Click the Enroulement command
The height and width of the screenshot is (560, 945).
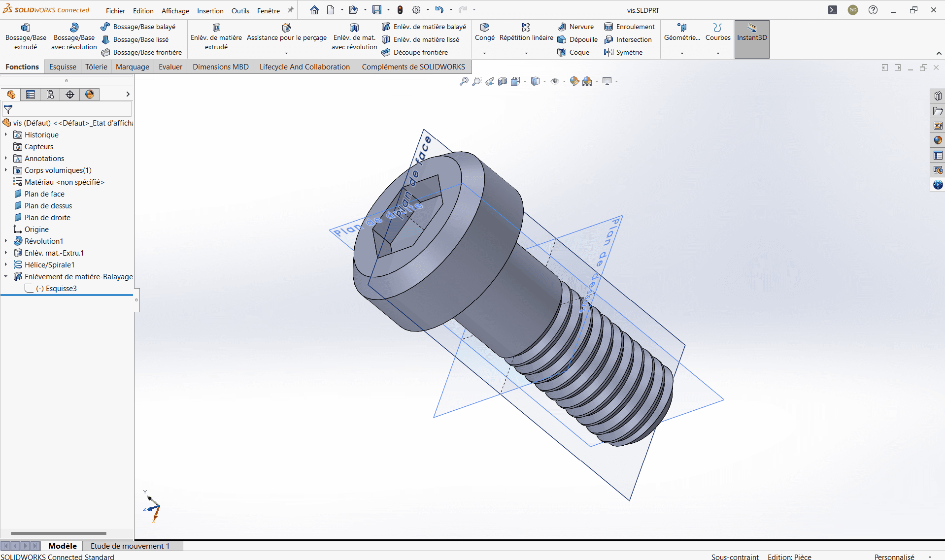(630, 27)
